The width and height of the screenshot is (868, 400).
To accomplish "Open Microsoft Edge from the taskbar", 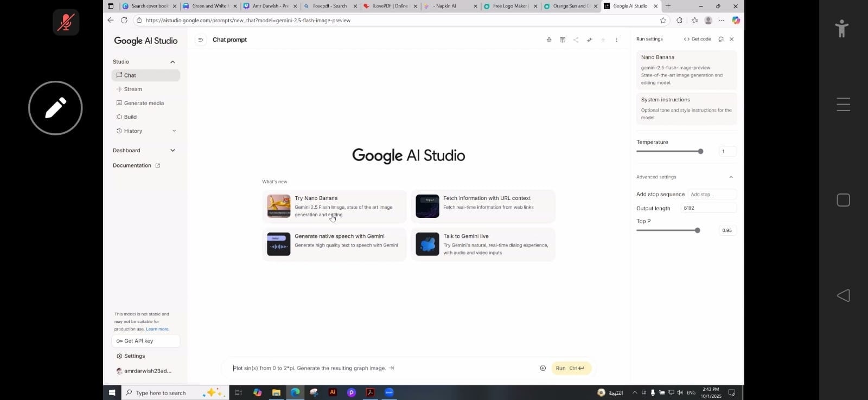I will pyautogui.click(x=295, y=392).
